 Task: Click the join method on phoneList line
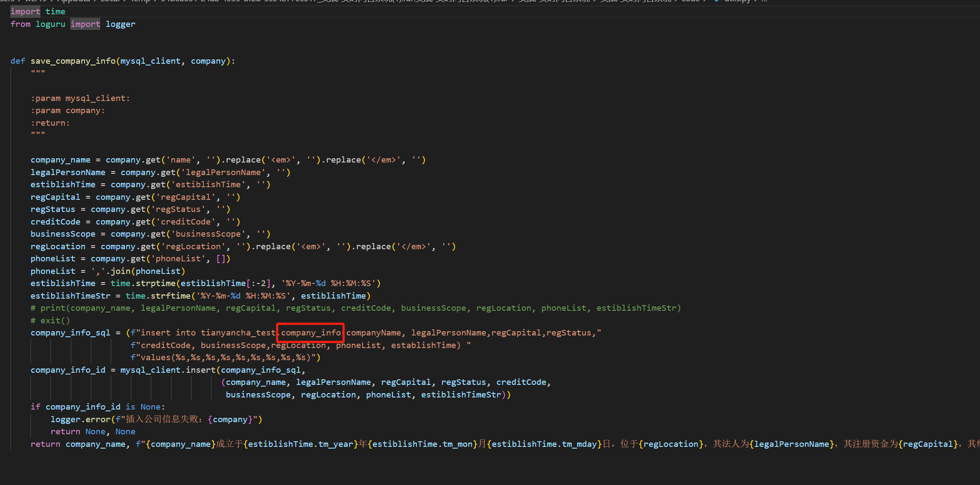[120, 271]
